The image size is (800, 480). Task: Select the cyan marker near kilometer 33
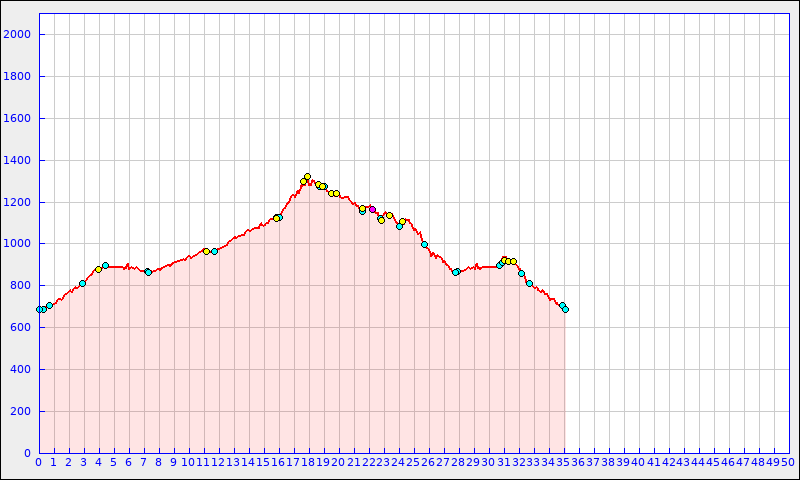point(529,283)
